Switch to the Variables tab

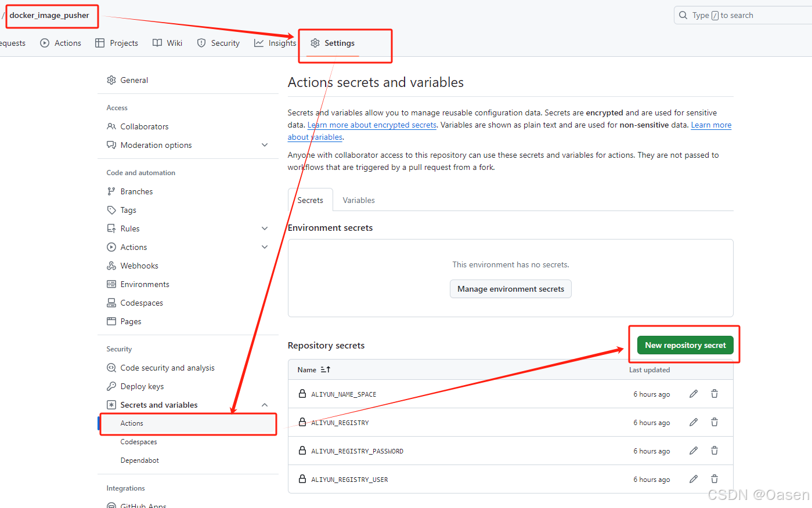[x=359, y=200]
